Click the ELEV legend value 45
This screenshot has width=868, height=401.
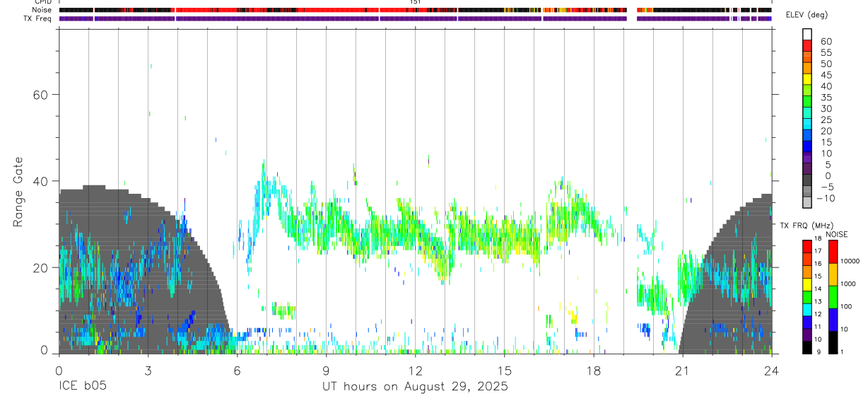[826, 75]
